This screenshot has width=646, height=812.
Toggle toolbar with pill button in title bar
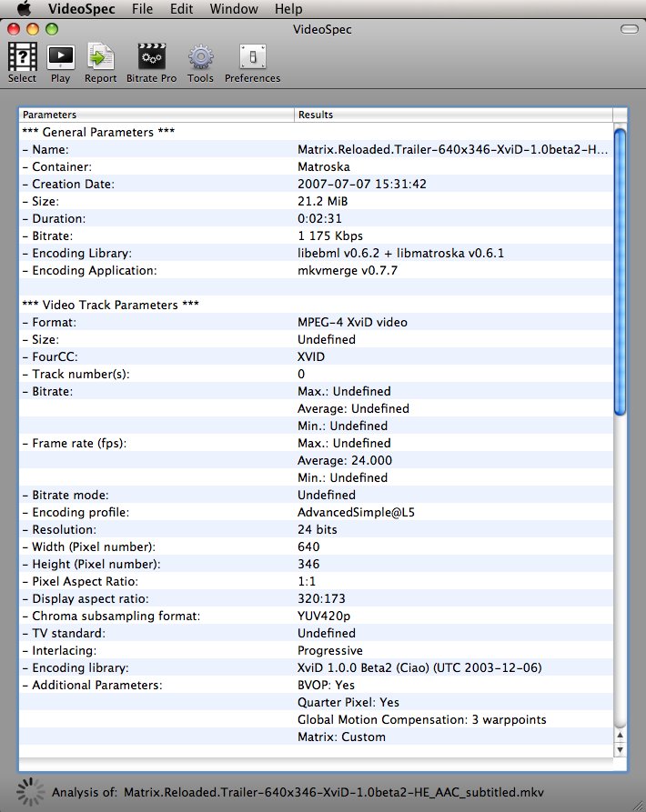click(x=629, y=29)
